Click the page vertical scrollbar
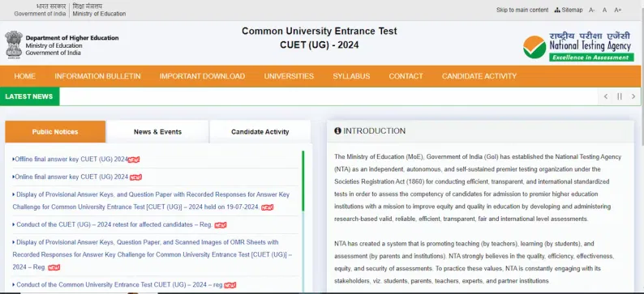The width and height of the screenshot is (644, 294). (642, 78)
